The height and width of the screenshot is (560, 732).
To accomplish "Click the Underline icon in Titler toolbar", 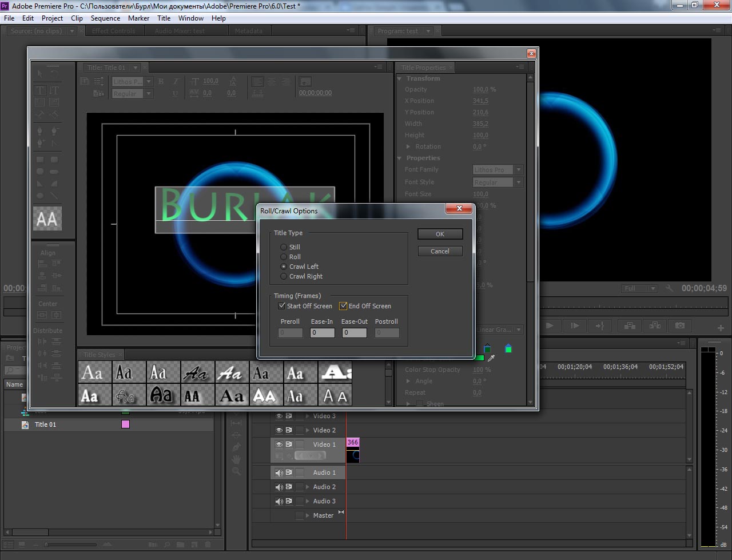I will click(x=175, y=93).
